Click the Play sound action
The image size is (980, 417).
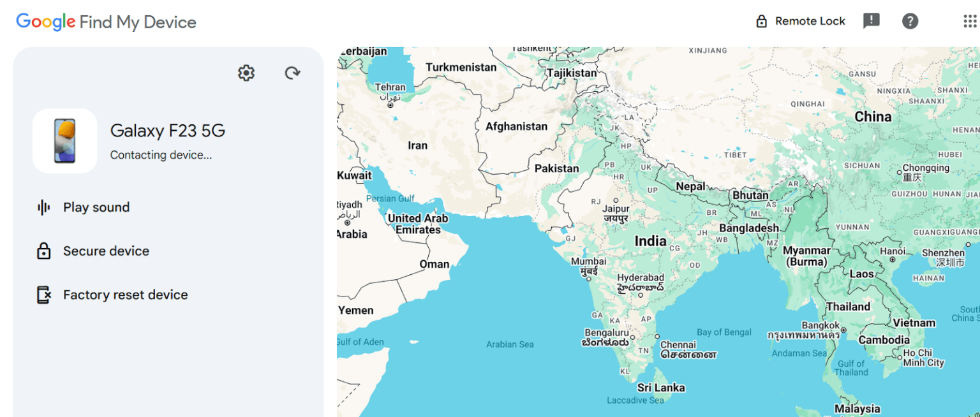96,207
